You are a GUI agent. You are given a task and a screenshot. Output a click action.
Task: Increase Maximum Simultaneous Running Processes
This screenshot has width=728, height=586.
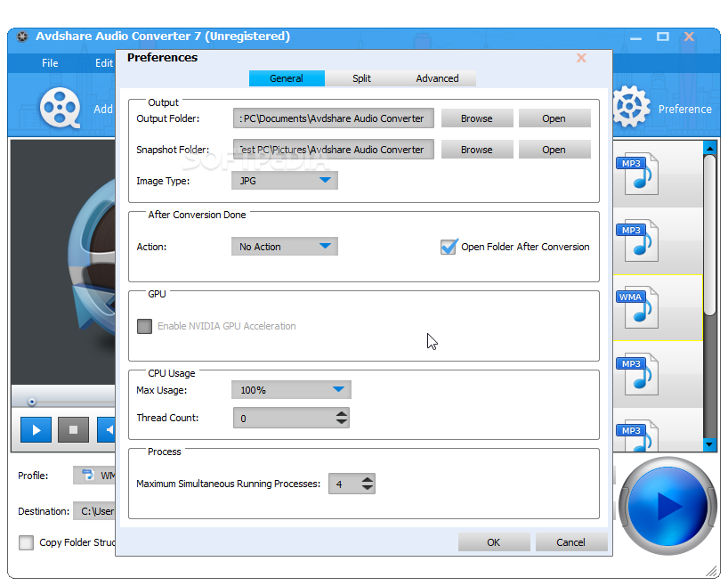pyautogui.click(x=368, y=479)
